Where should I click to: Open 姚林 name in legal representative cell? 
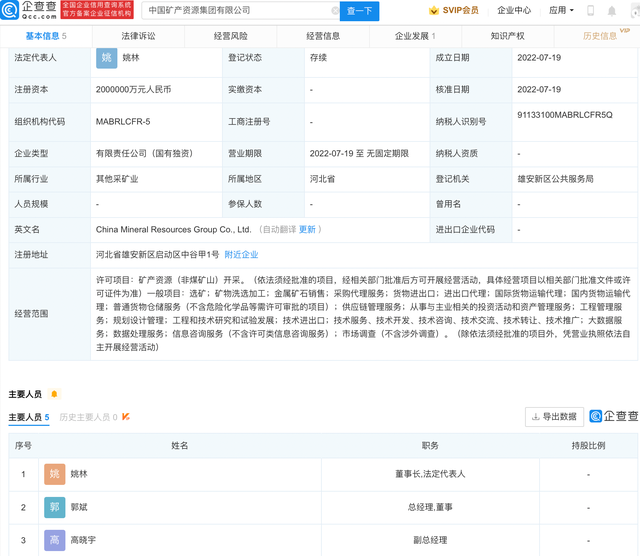[x=131, y=58]
